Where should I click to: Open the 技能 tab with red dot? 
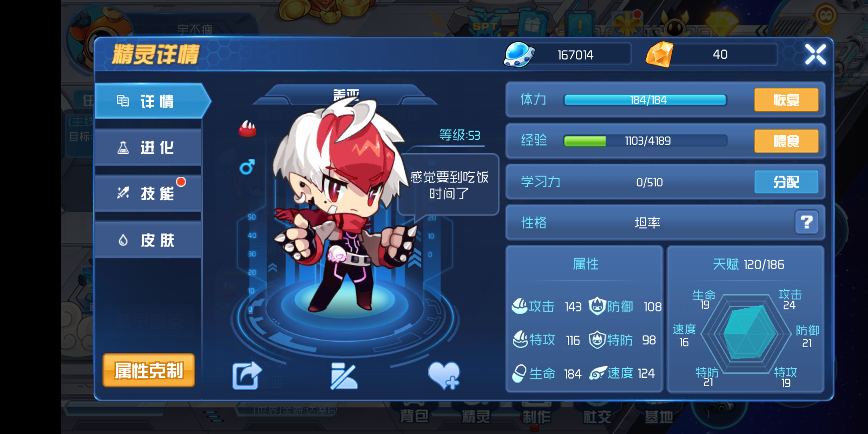[148, 194]
